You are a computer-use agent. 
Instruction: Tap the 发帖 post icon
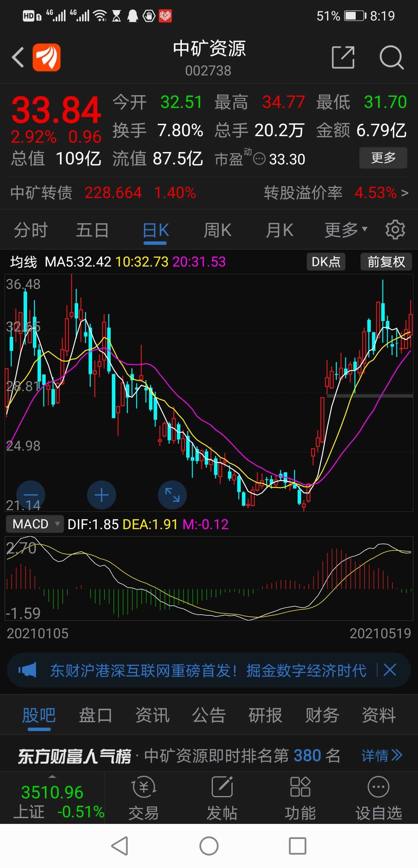222,798
